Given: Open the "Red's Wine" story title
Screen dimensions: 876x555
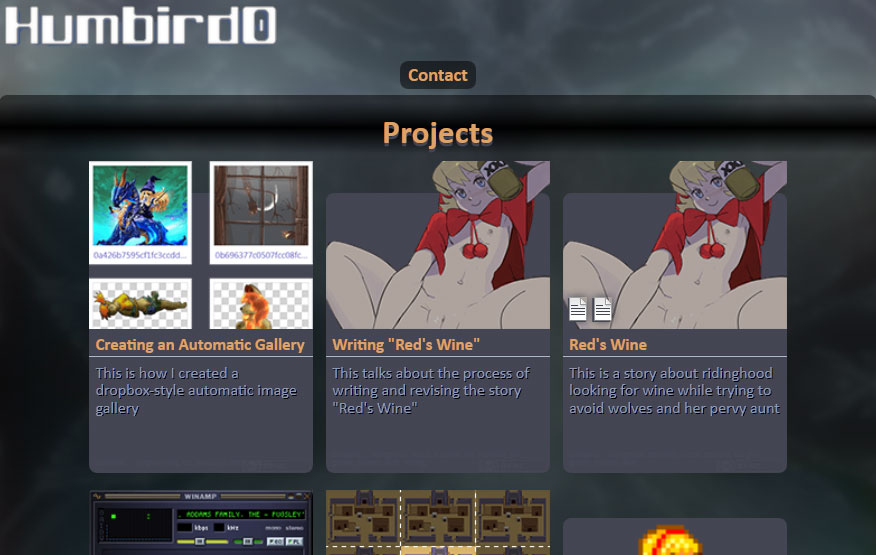Looking at the screenshot, I should [x=608, y=345].
